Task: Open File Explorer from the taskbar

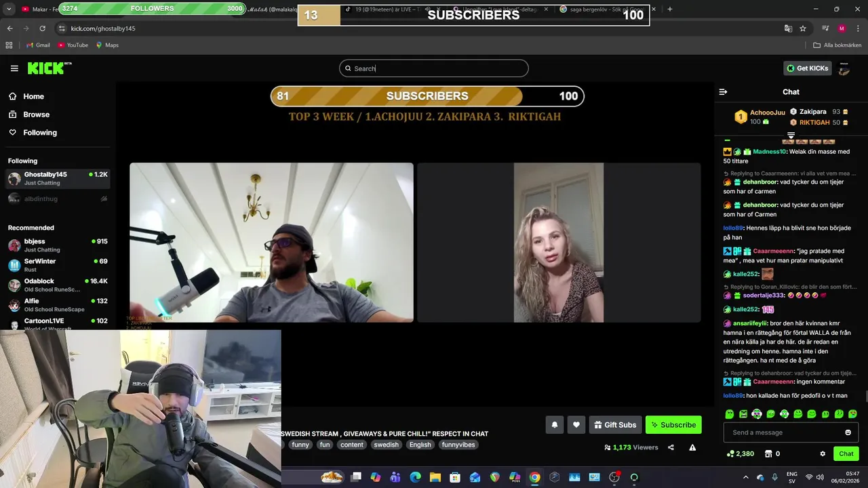Action: (435, 477)
